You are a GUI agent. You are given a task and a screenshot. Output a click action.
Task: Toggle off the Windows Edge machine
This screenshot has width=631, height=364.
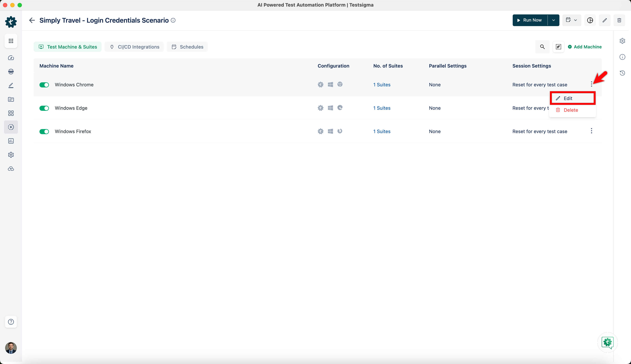[x=44, y=108]
